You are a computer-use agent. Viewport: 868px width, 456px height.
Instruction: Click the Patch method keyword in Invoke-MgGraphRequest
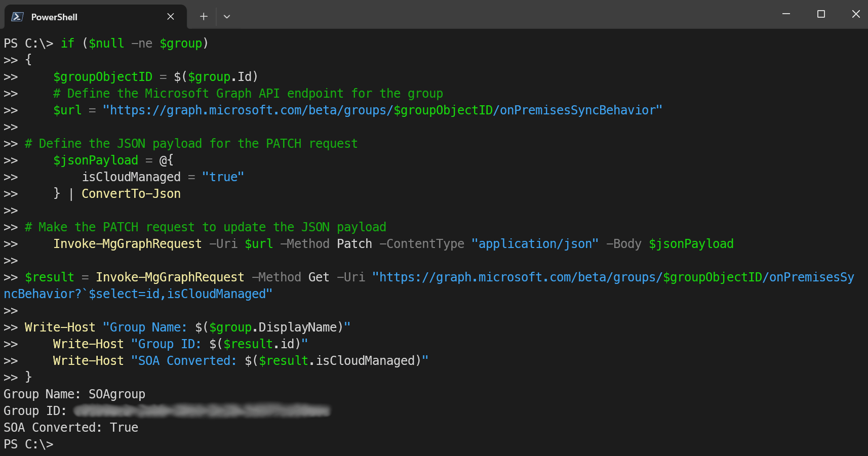point(354,244)
